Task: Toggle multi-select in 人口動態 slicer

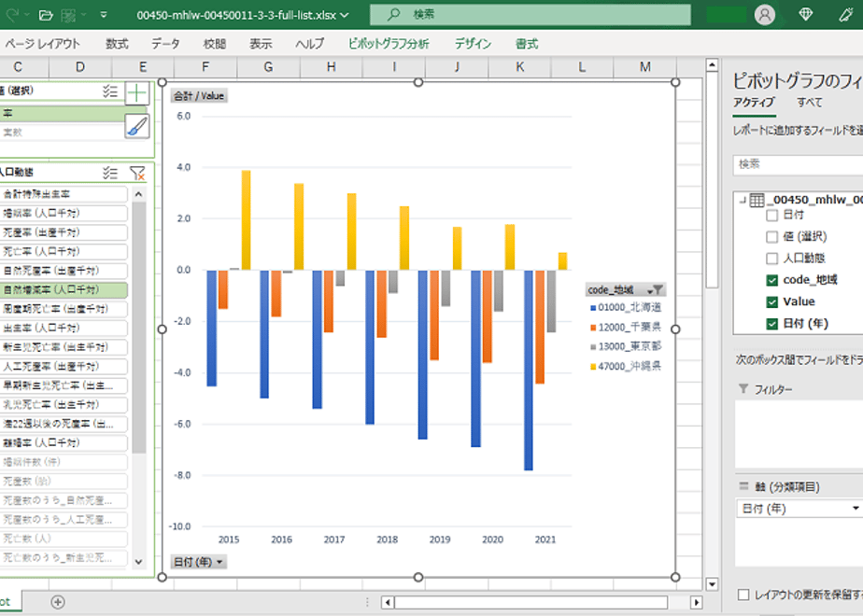Action: click(x=110, y=173)
